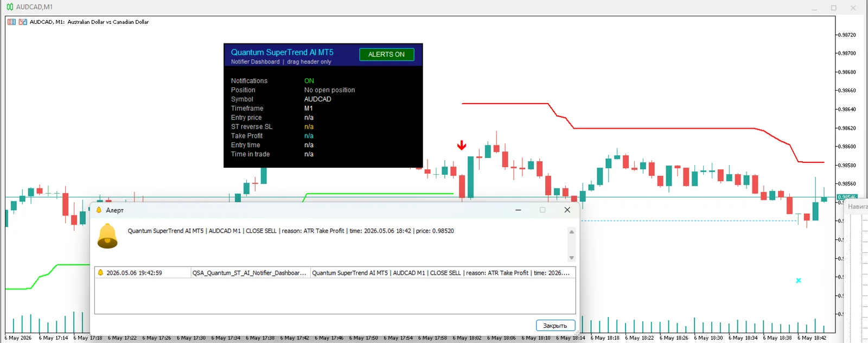Click the AUDCAD,M1 chart window icon
868x343 pixels.
[x=10, y=7]
